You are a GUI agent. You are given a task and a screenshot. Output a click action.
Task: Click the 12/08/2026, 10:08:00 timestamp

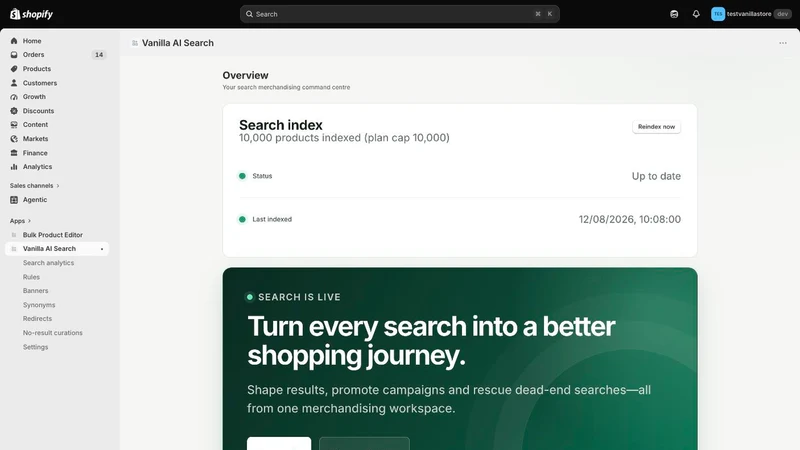click(630, 219)
